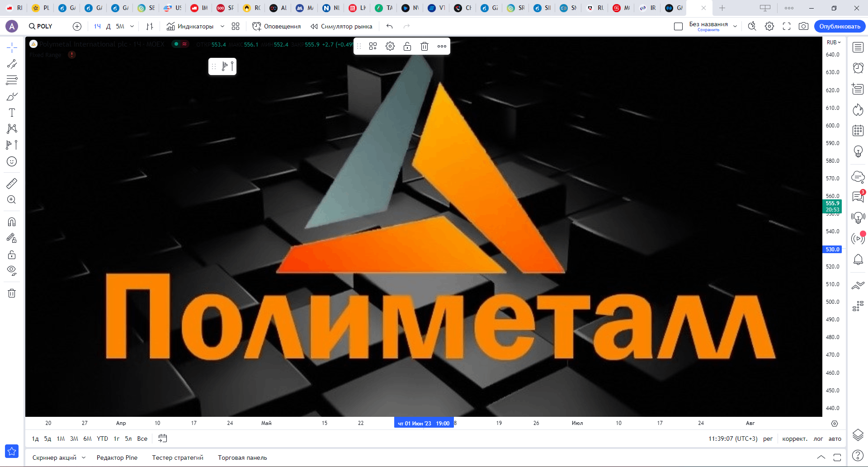The image size is (868, 467).
Task: Open the patterns drawing tool
Action: (12, 129)
